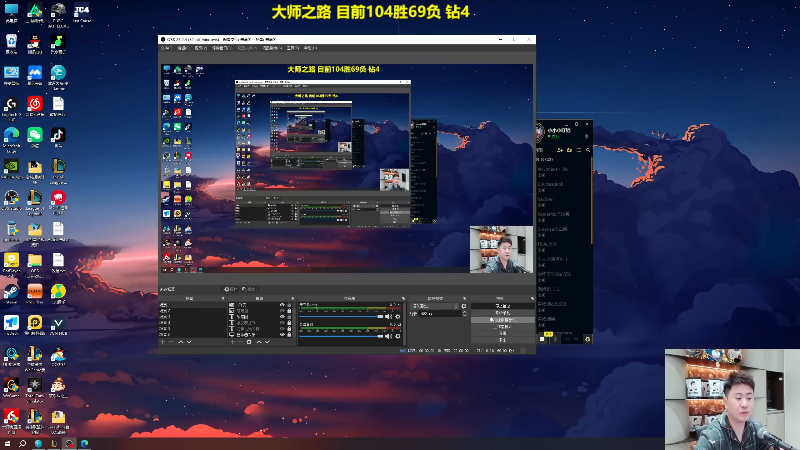Image resolution: width=800 pixels, height=450 pixels.
Task: Open source Properties button above docks
Action: (x=231, y=289)
